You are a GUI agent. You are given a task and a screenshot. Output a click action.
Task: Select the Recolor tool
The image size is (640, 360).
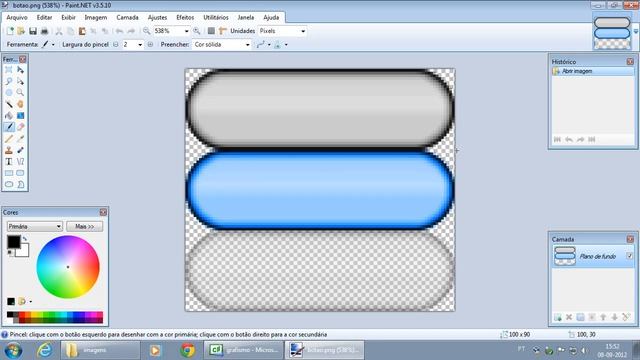[20, 150]
